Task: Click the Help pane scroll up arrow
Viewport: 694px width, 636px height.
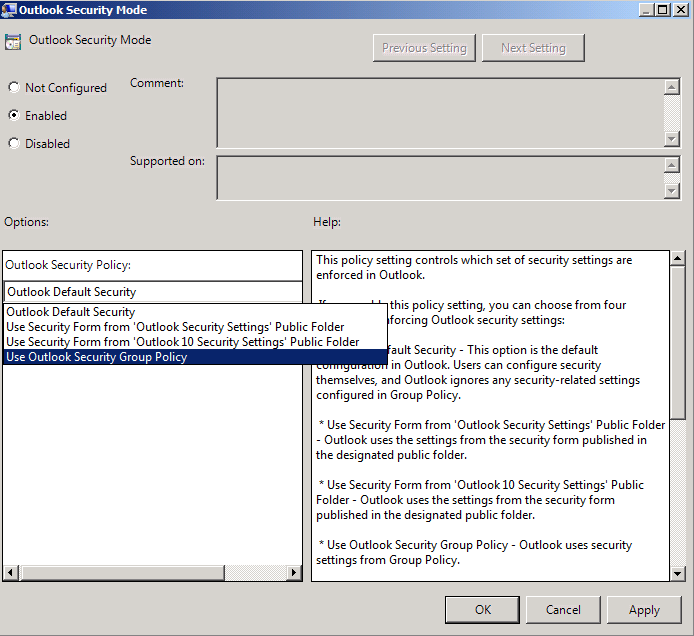Action: [x=678, y=258]
